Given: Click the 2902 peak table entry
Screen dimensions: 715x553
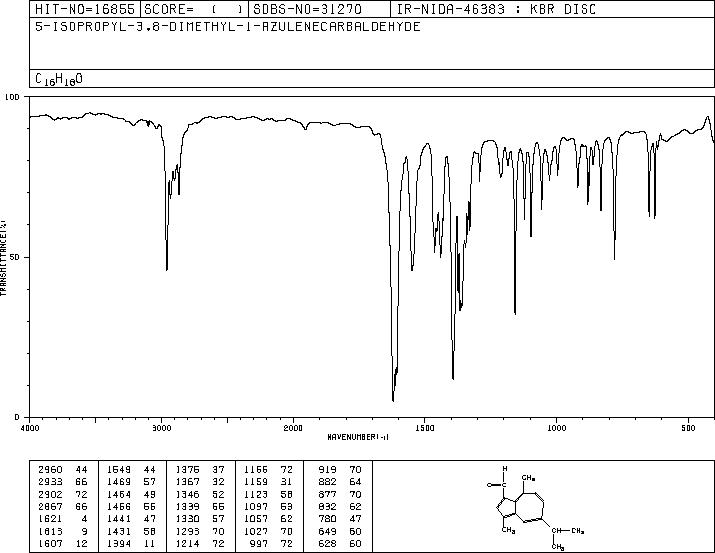Looking at the screenshot, I should pos(63,494).
